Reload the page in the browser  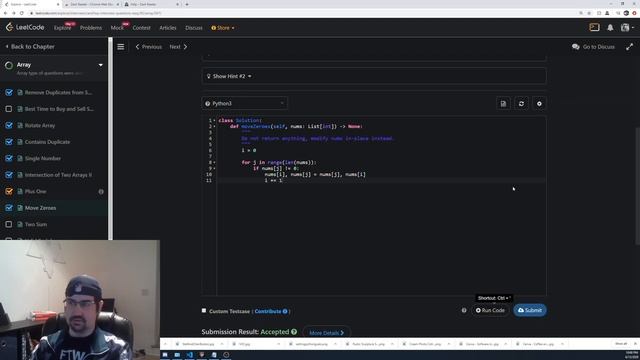pos(22,13)
